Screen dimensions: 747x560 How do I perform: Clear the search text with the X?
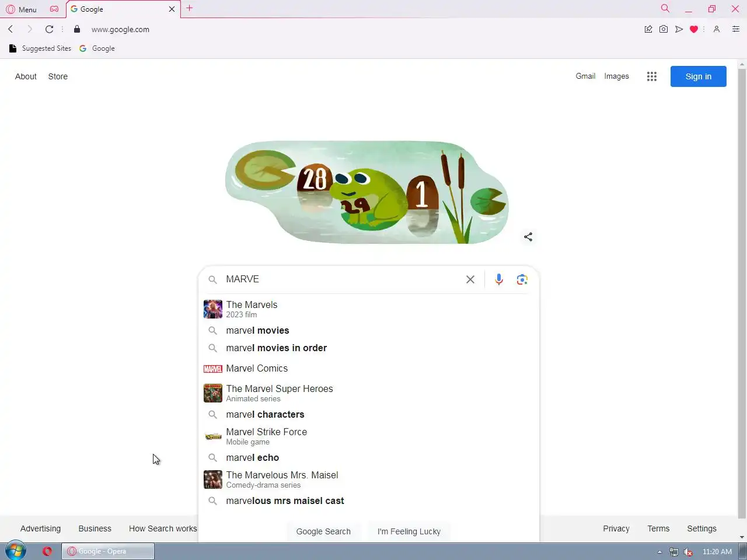(x=470, y=279)
